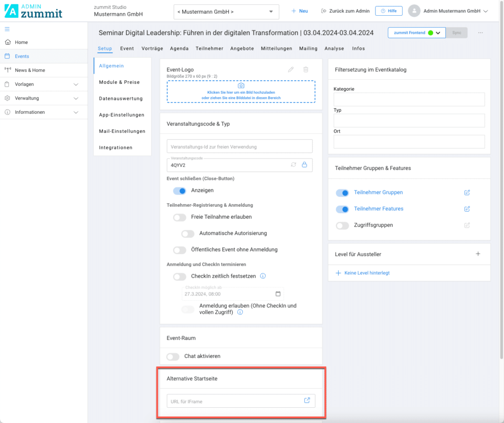The image size is (504, 423).
Task: Click the refresh icon in Veranstaltungscode field
Action: point(294,165)
